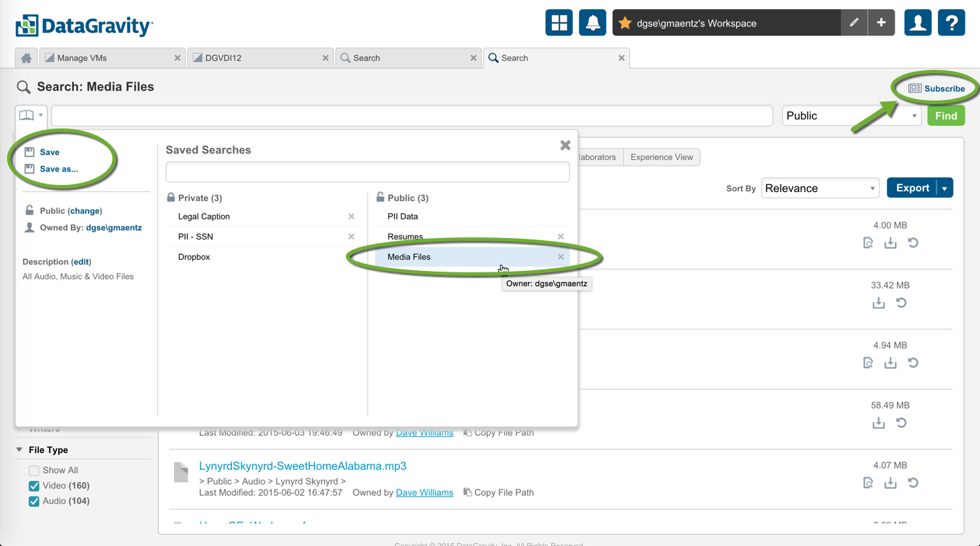This screenshot has width=980, height=546.
Task: Restore the 33.42 MB file
Action: (x=901, y=303)
